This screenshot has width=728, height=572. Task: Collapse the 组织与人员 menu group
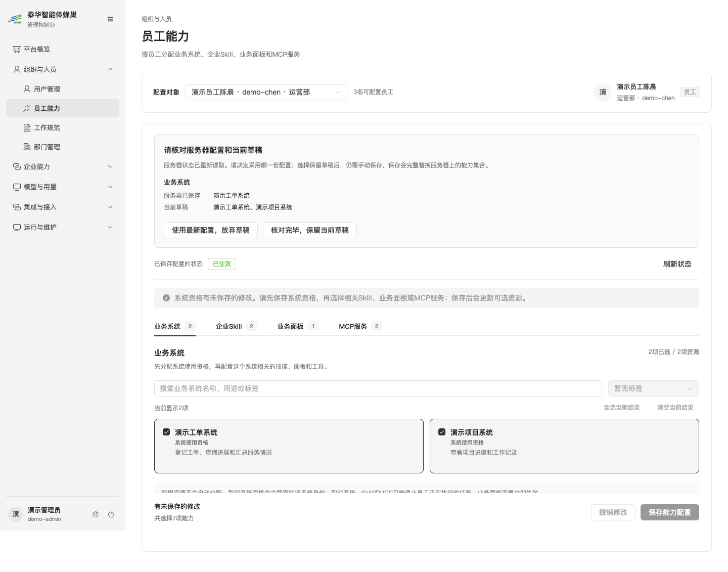(x=110, y=69)
